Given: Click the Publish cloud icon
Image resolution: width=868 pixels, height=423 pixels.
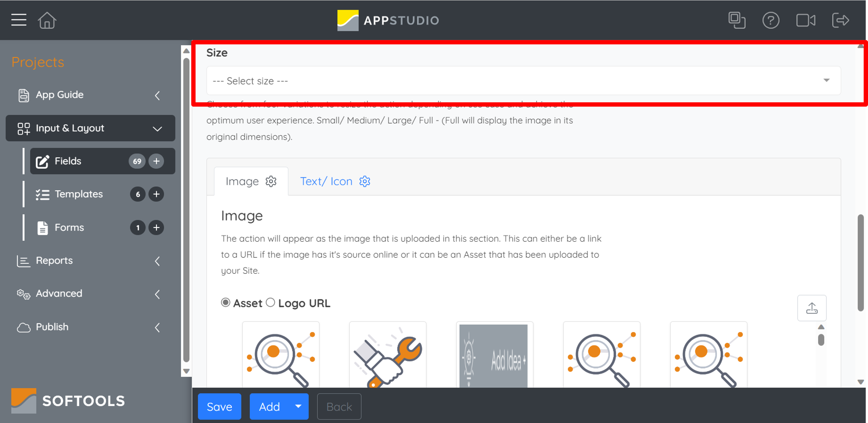Looking at the screenshot, I should (x=23, y=327).
